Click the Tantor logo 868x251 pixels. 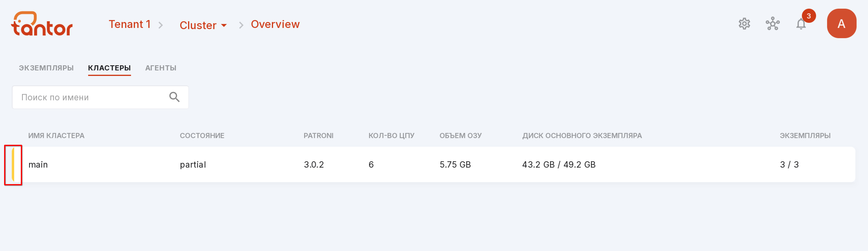pyautogui.click(x=42, y=24)
